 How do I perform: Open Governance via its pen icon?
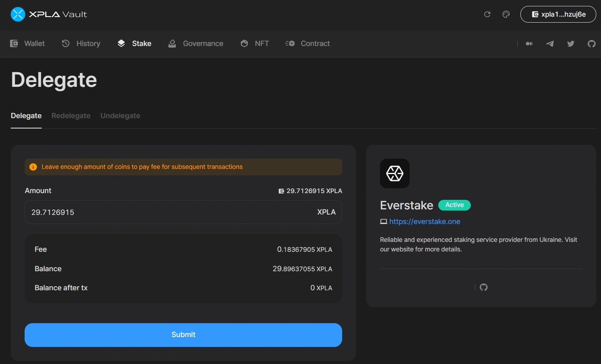(x=172, y=44)
